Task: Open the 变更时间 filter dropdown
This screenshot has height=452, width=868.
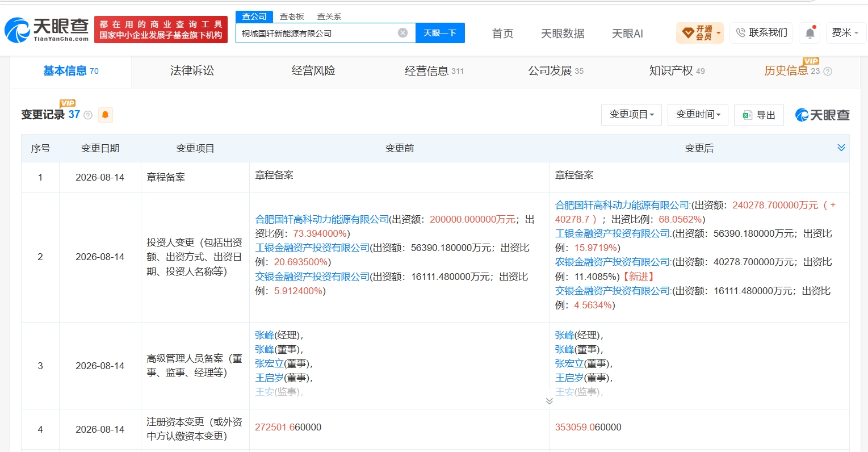Action: click(698, 115)
